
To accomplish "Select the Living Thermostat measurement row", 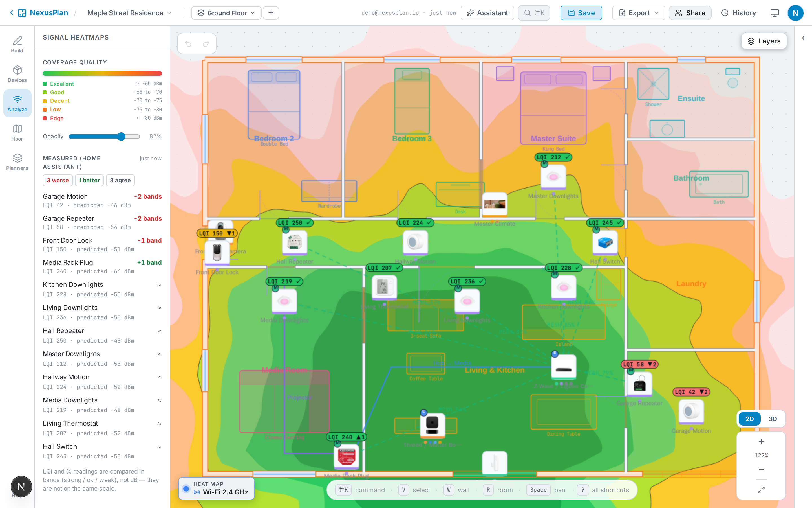I will coord(102,428).
